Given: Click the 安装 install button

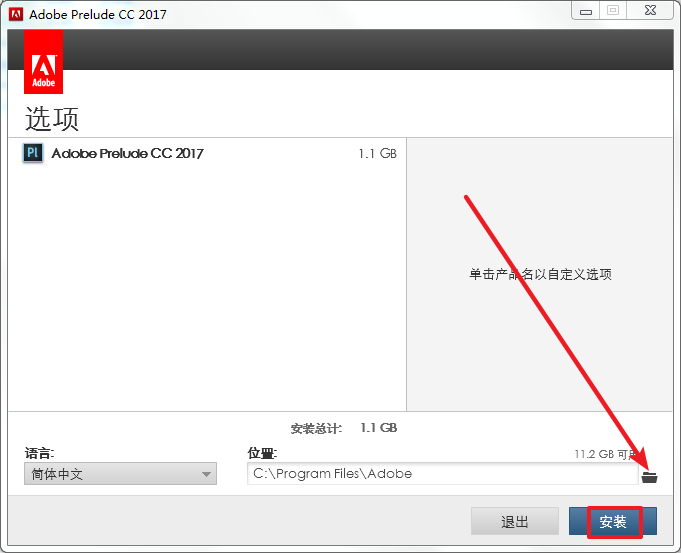Looking at the screenshot, I should pos(613,521).
